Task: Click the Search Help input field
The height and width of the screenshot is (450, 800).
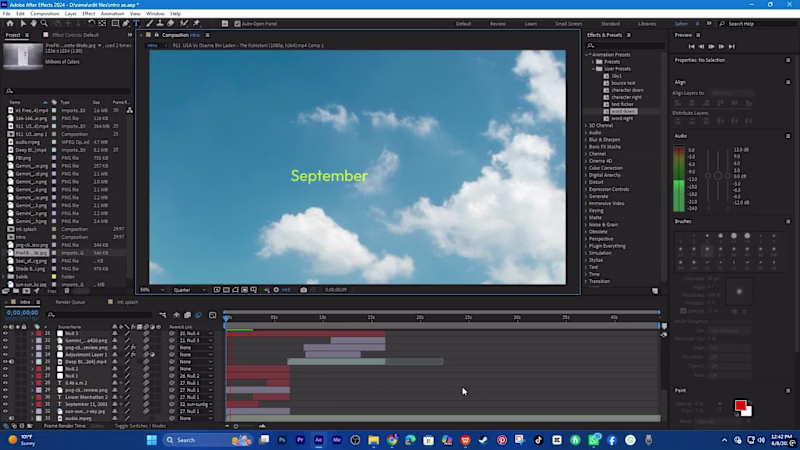Action: pos(760,24)
